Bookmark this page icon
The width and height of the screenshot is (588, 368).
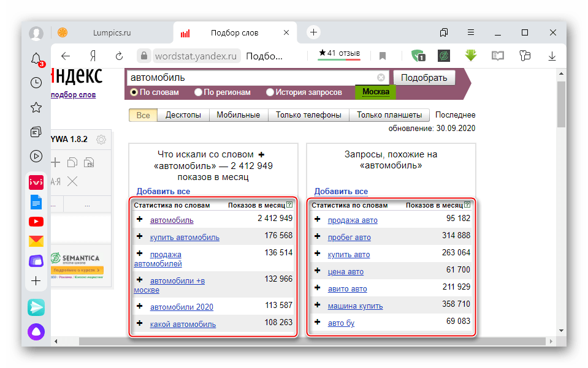[383, 56]
